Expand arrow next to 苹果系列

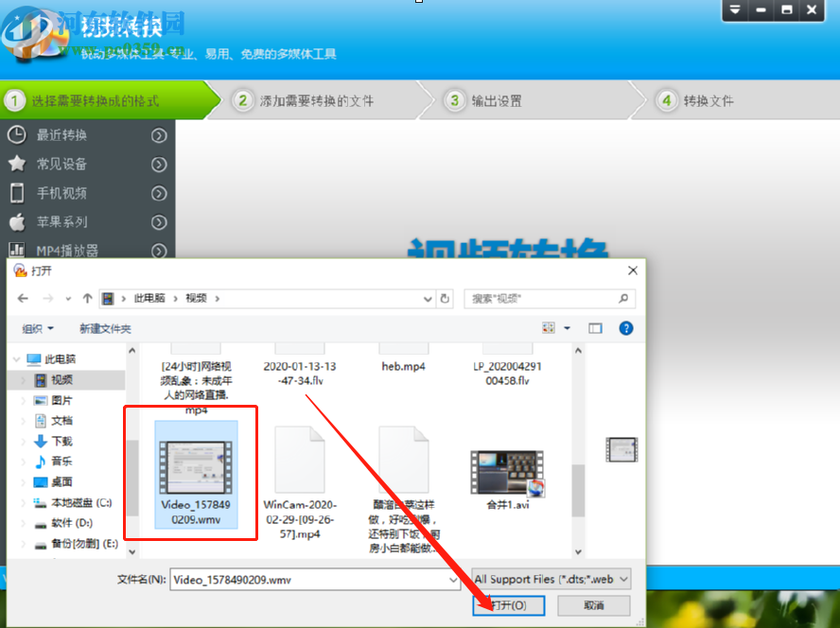coord(159,222)
